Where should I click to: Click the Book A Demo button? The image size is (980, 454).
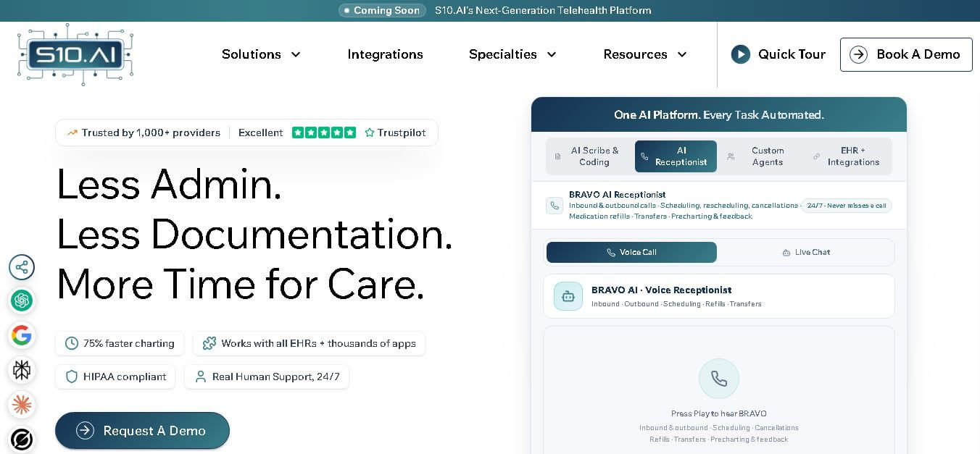point(906,54)
